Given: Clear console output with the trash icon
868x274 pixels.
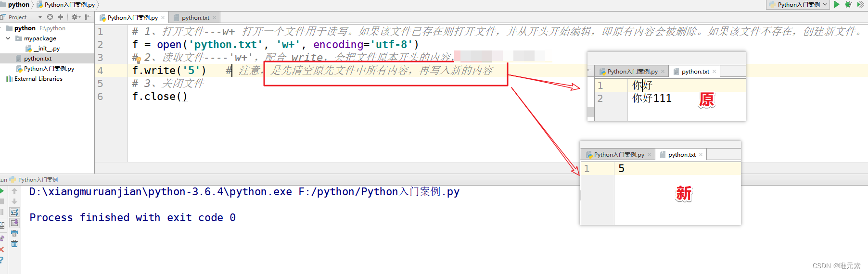Looking at the screenshot, I should [x=14, y=244].
